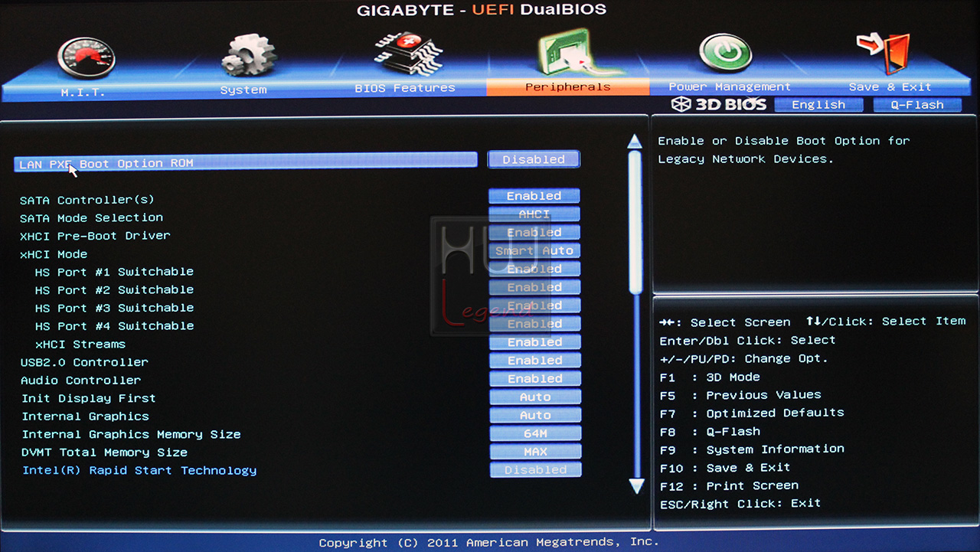
Task: Change SATA Mode Selection AHCI value
Action: (x=534, y=214)
